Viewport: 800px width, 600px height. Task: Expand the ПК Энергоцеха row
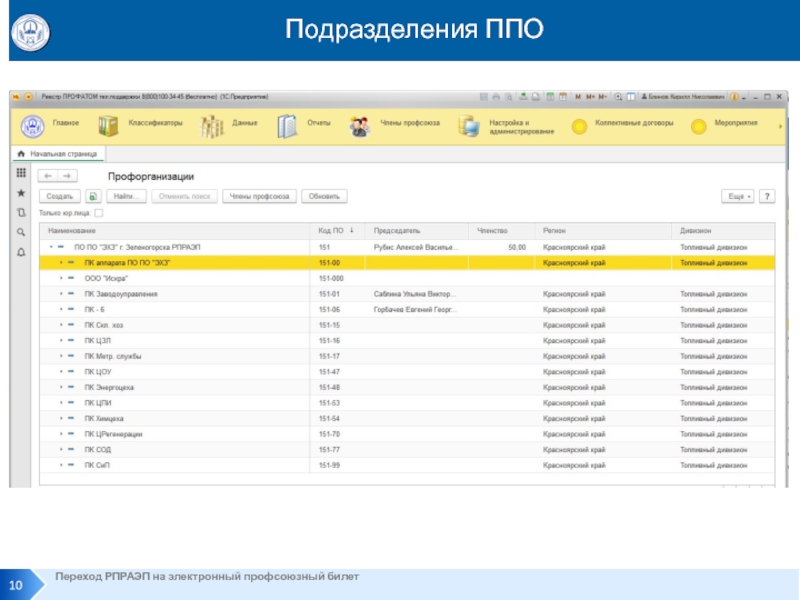[60, 387]
